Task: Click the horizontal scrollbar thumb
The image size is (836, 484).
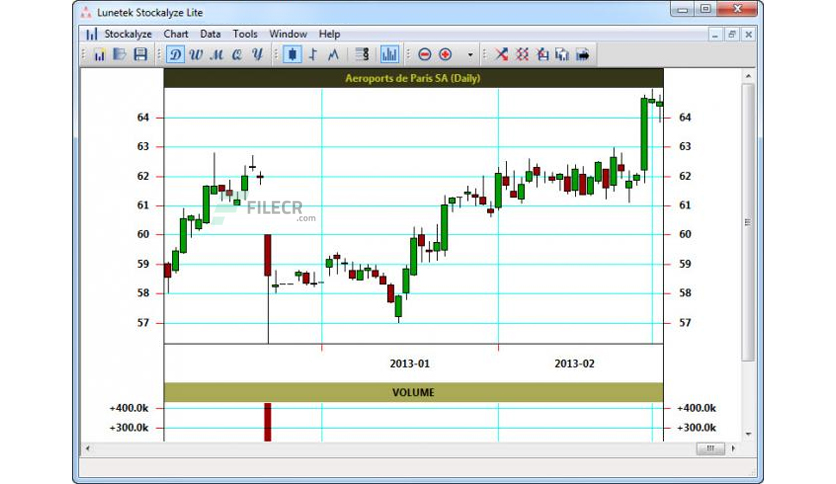Action: coord(710,449)
